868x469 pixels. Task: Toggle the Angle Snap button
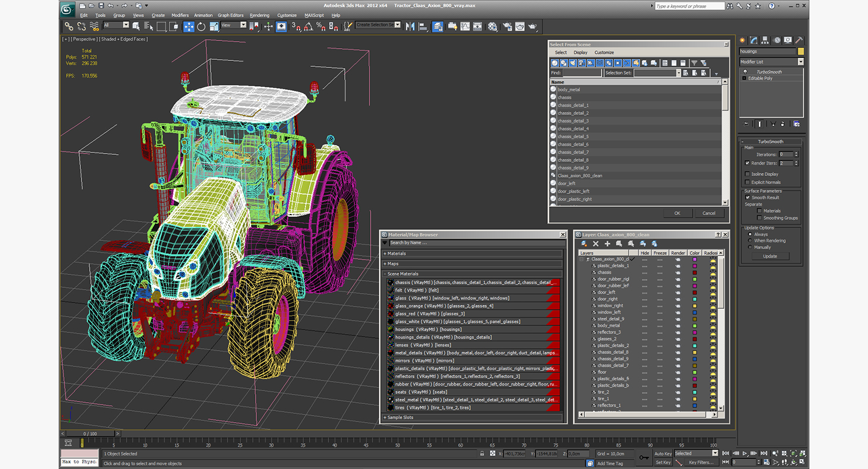[308, 26]
